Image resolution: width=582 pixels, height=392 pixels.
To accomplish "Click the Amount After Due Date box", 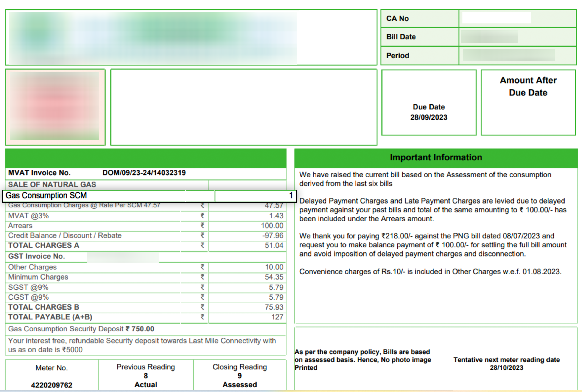I will 528,103.
